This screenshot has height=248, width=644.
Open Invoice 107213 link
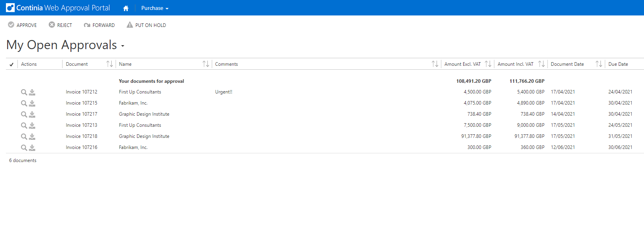point(82,125)
